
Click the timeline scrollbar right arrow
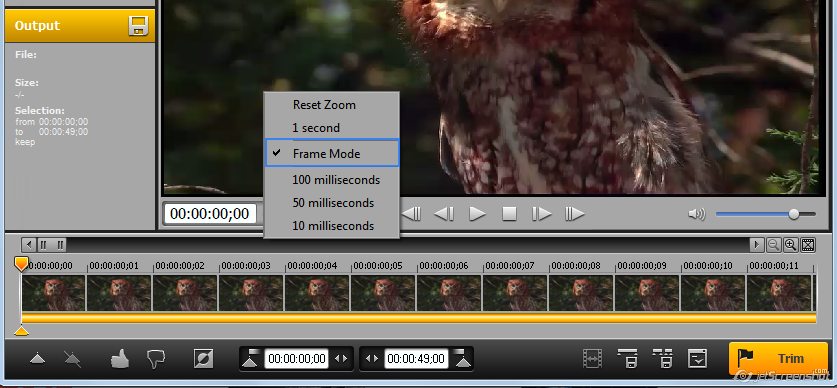756,245
